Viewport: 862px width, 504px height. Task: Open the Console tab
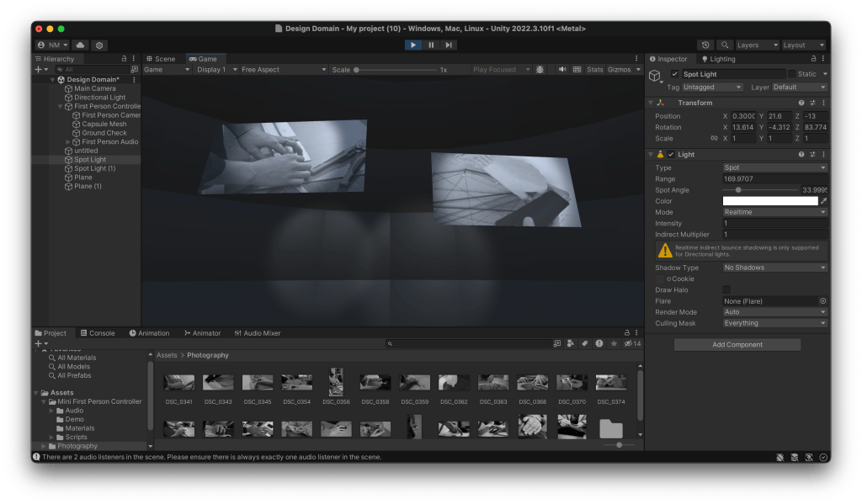click(97, 333)
